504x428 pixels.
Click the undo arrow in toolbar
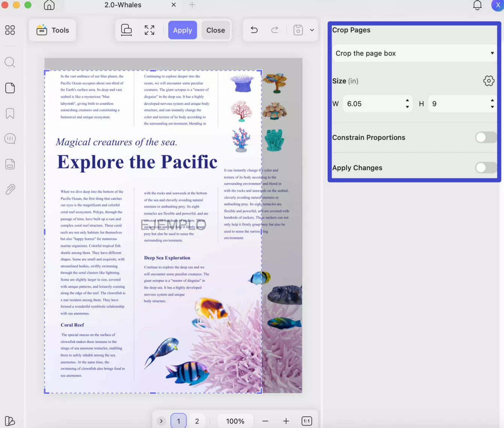(254, 30)
